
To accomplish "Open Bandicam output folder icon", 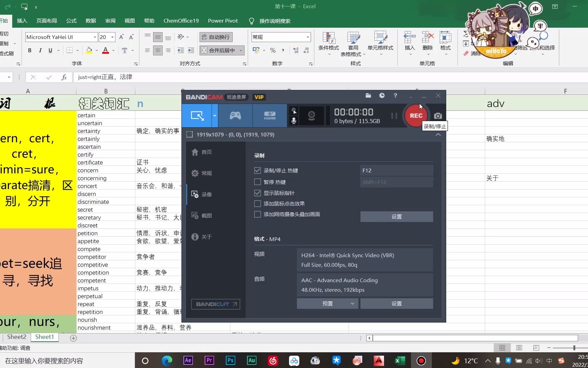I will click(368, 96).
